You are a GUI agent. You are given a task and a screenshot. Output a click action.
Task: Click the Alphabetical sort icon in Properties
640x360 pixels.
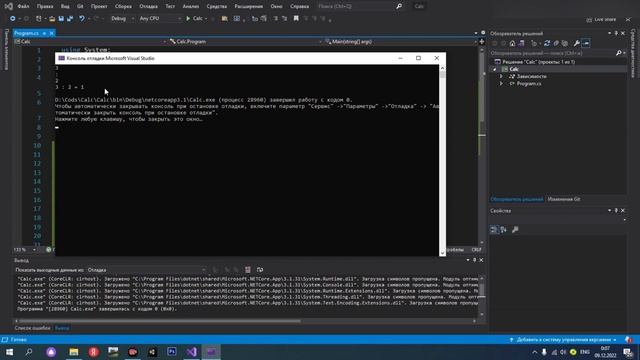pos(504,230)
